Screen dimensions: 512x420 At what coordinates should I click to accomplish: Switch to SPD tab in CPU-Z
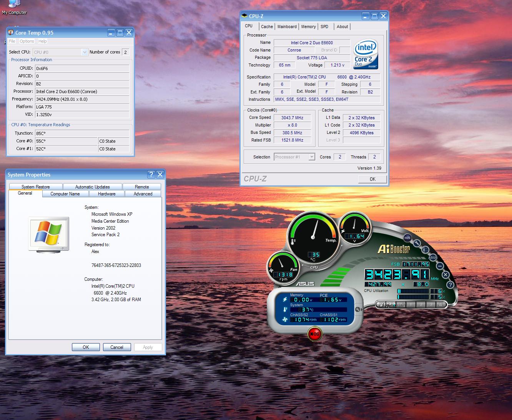point(325,27)
